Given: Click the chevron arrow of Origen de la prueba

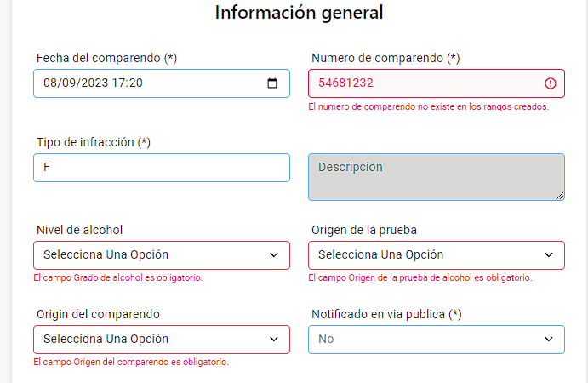Looking at the screenshot, I should [549, 255].
